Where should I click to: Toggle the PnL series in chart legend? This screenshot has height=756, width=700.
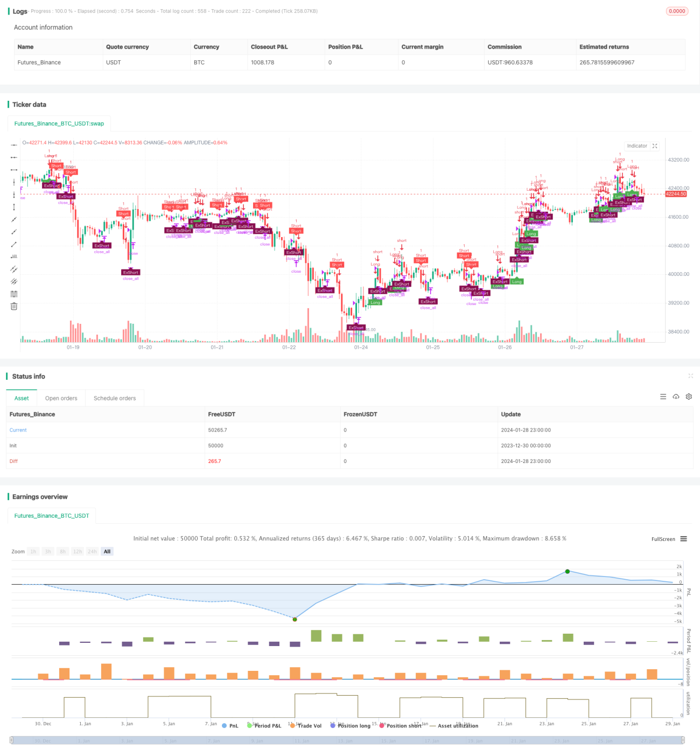click(230, 726)
